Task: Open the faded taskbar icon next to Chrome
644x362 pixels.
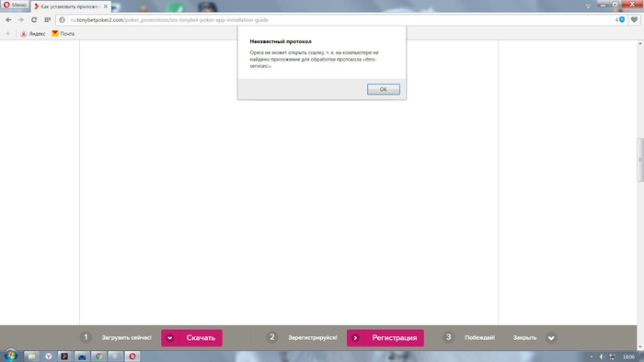Action: 115,356
